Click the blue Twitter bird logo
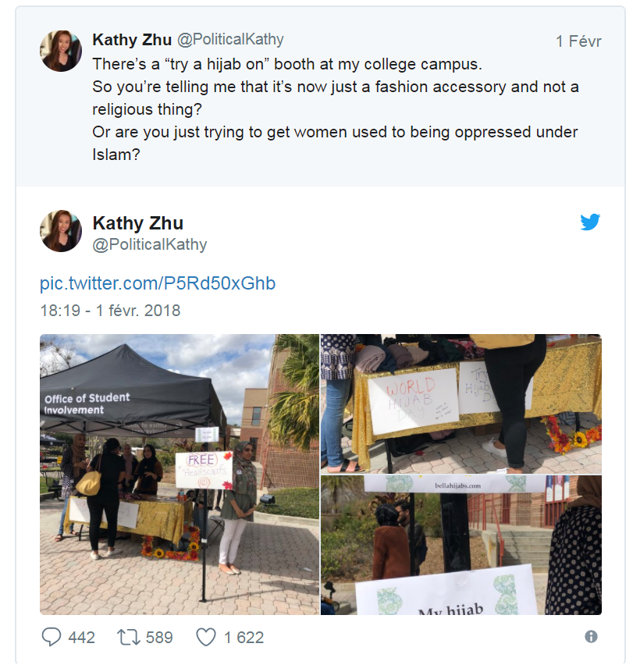 (x=590, y=222)
